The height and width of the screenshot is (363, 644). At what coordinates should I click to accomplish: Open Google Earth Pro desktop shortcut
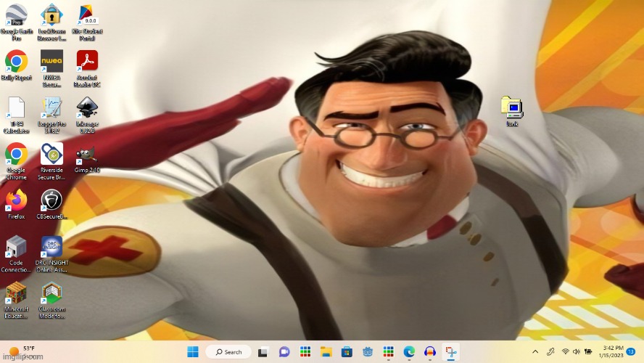pyautogui.click(x=17, y=23)
